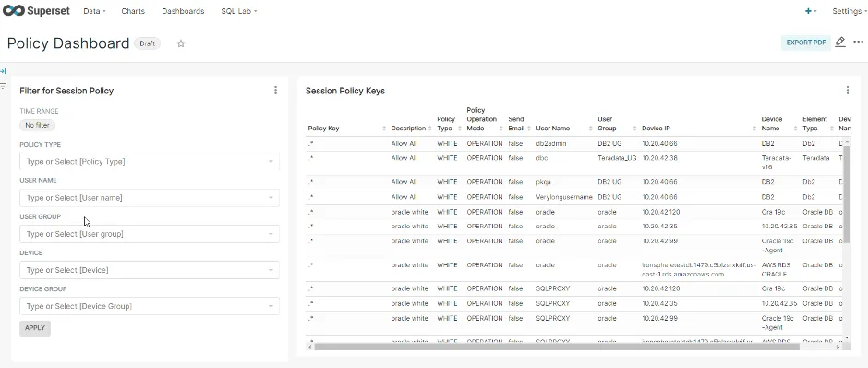Sort by the Element Type column arrows
Image resolution: width=868 pixels, height=368 pixels.
tap(832, 129)
